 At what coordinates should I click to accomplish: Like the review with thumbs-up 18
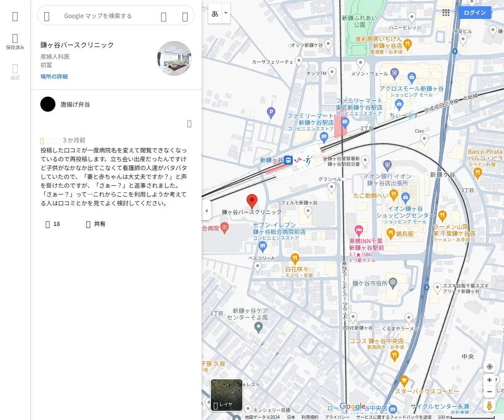pos(53,224)
